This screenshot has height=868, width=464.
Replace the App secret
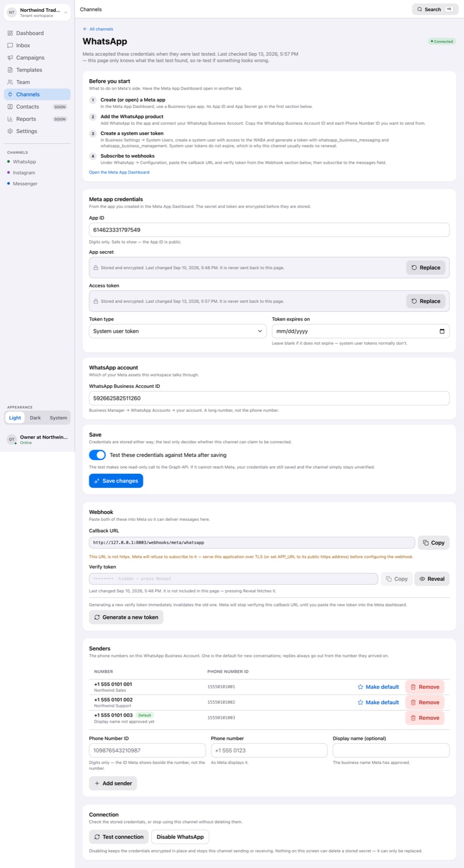(x=426, y=267)
